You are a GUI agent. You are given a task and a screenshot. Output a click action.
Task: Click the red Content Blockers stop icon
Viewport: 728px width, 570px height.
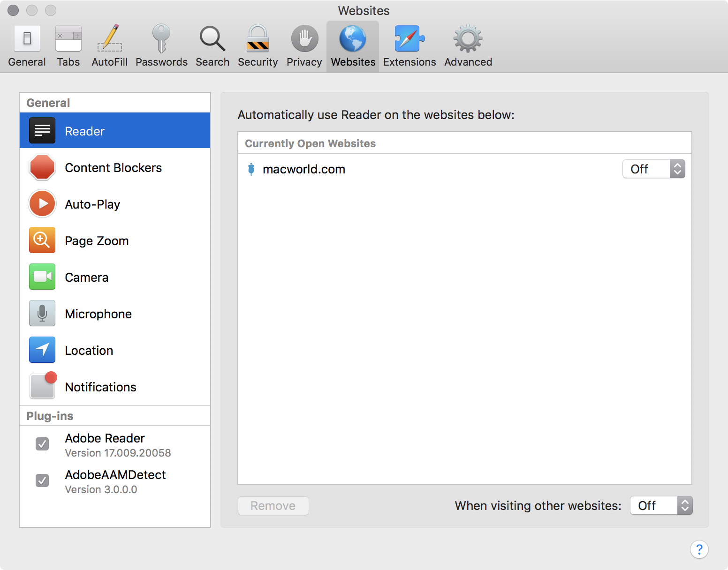42,167
